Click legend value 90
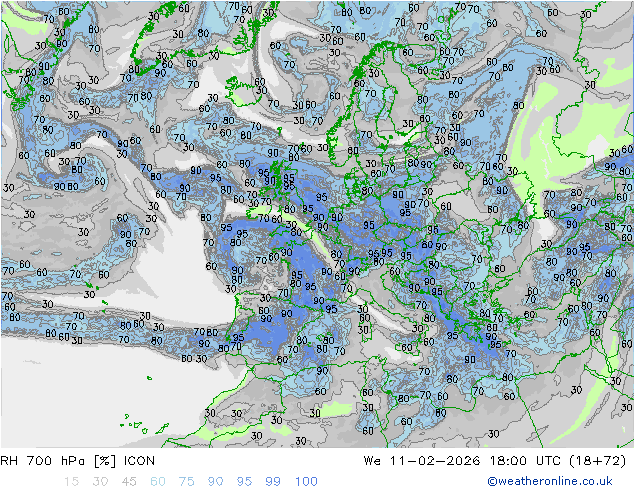The height and width of the screenshot is (490, 634). click(x=216, y=482)
